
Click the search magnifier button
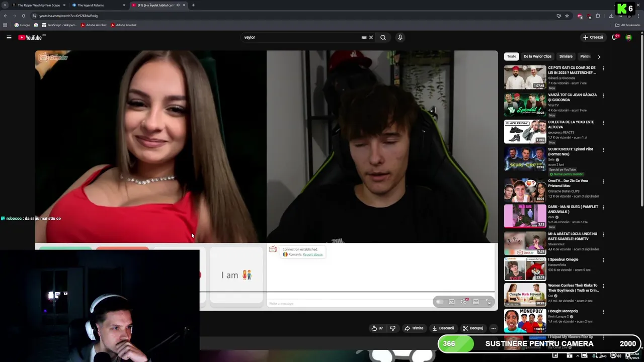click(x=383, y=37)
